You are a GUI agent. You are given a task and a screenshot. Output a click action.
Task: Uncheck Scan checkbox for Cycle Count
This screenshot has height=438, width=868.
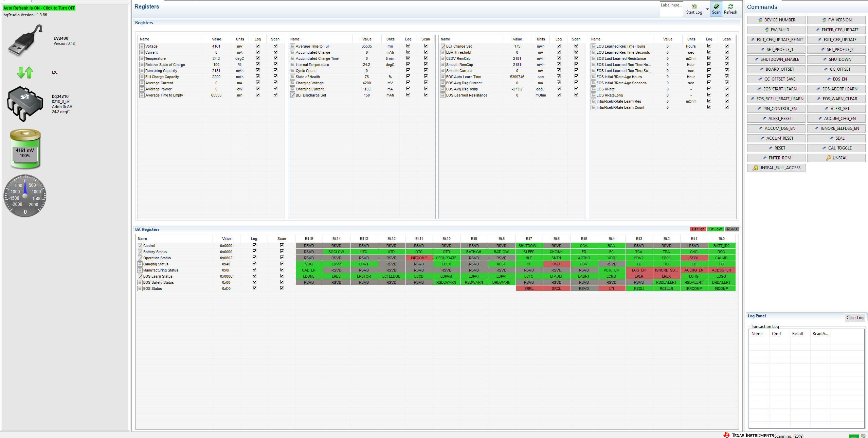426,70
